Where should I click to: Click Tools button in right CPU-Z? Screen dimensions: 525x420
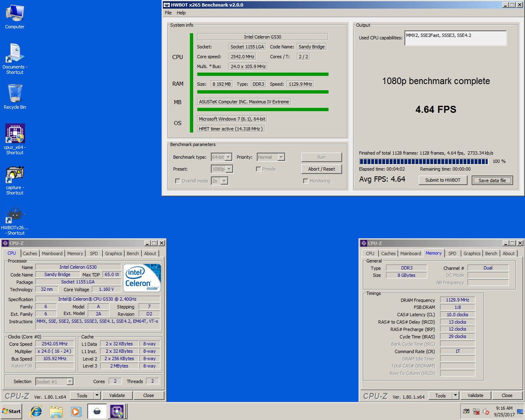[441, 396]
